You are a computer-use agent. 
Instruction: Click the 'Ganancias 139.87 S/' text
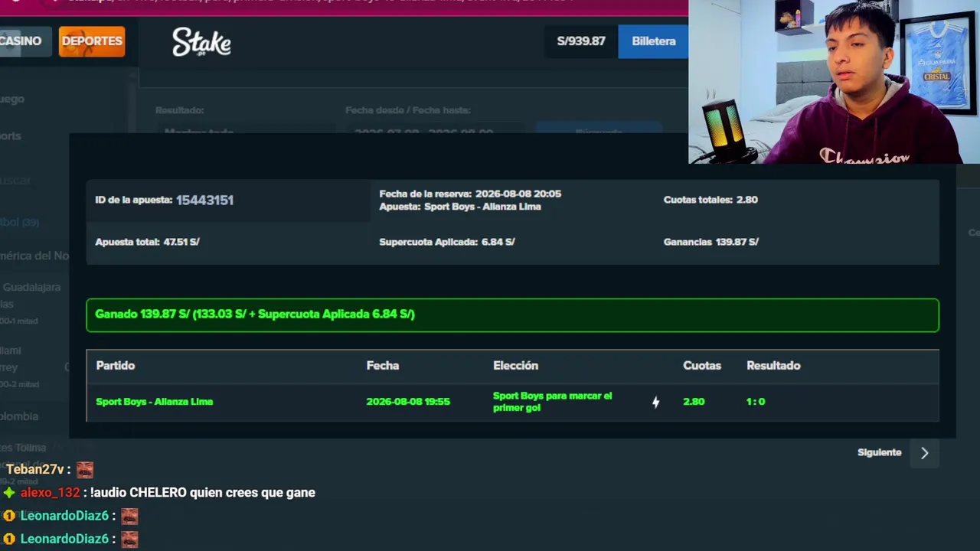(x=711, y=242)
